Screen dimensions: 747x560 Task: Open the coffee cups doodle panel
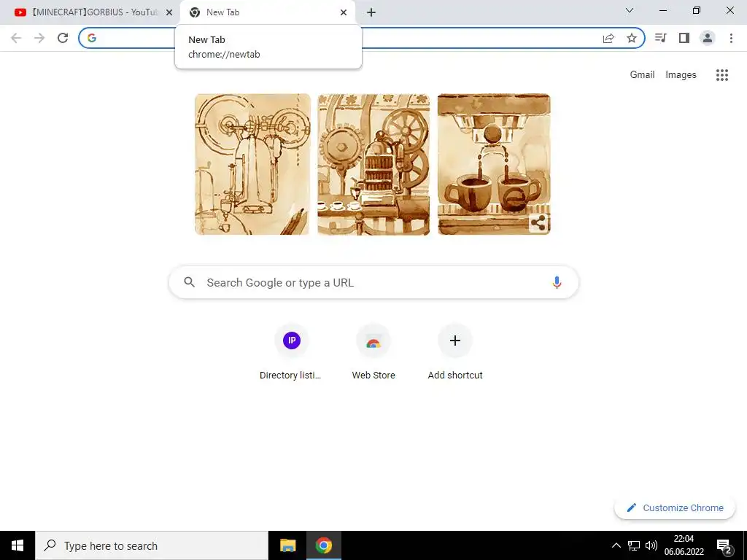(494, 164)
